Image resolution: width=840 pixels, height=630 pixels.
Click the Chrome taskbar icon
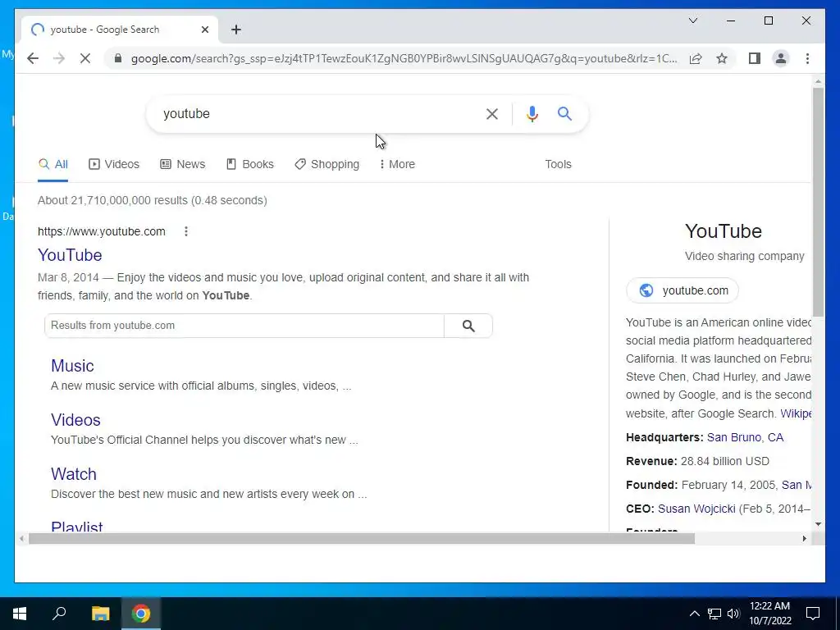[x=141, y=614]
